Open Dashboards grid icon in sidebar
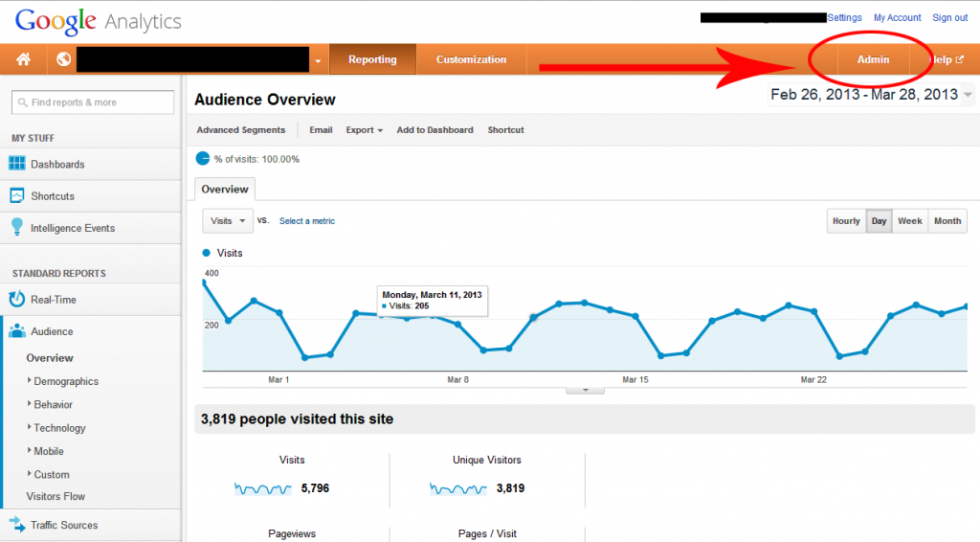980x542 pixels. click(x=16, y=164)
